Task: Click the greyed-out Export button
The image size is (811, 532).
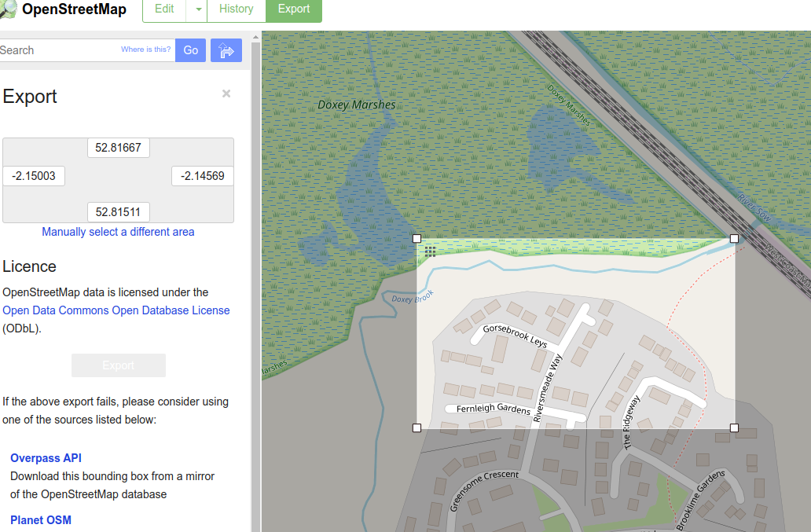Action: coord(119,365)
